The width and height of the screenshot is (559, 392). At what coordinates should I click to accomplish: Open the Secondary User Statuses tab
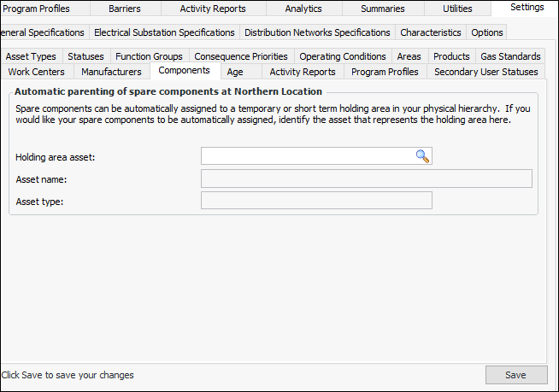[x=485, y=72]
